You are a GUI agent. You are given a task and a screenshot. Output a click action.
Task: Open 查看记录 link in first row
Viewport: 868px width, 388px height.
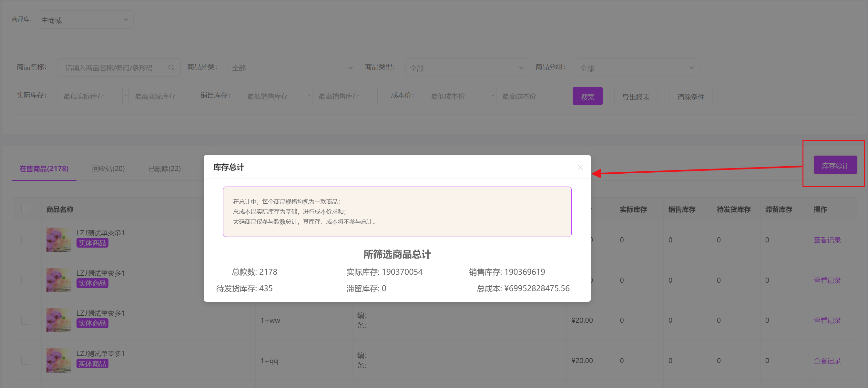pyautogui.click(x=827, y=240)
